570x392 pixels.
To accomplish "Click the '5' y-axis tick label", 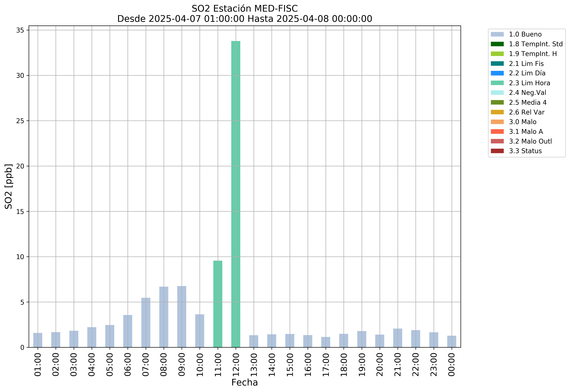I will pos(22,302).
